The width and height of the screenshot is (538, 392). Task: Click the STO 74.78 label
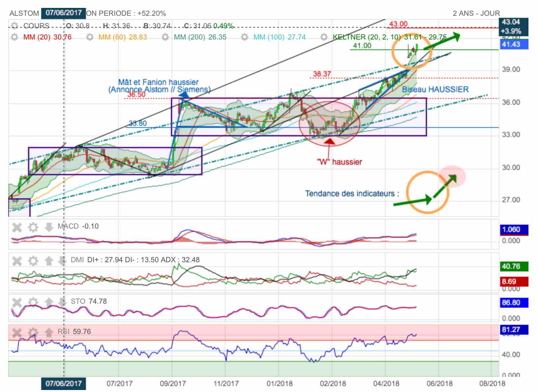click(x=89, y=301)
